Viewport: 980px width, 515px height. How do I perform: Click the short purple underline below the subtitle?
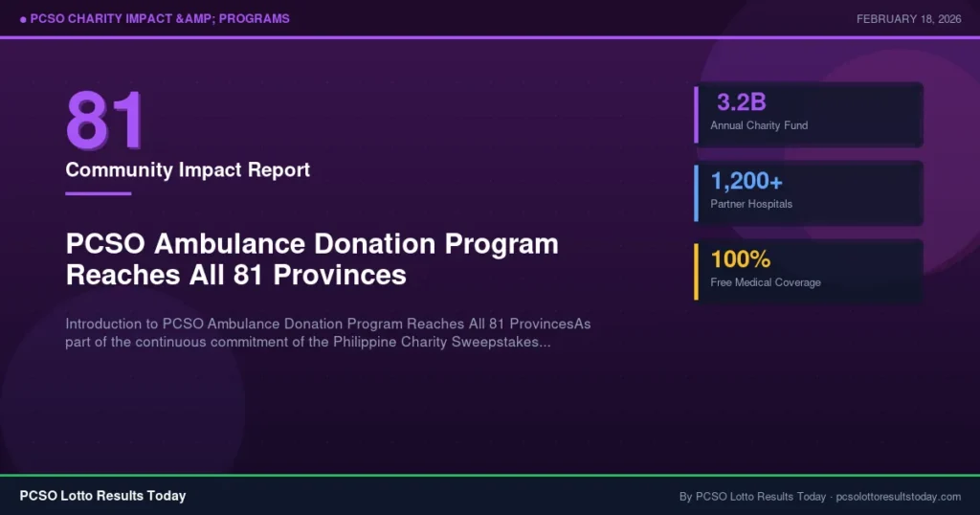point(98,193)
